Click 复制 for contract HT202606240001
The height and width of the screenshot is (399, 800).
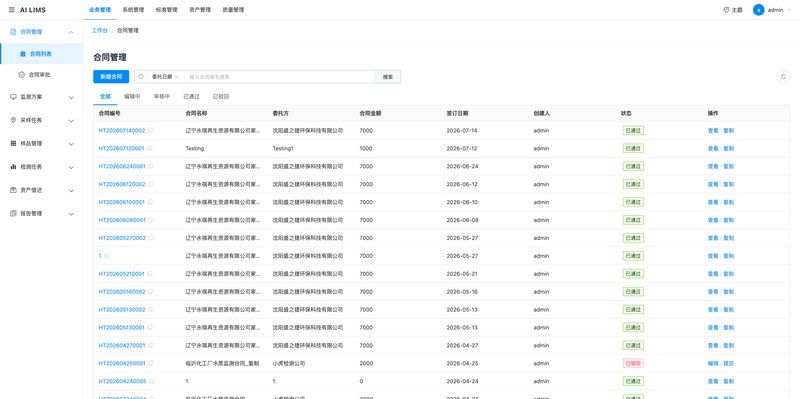[x=729, y=166]
